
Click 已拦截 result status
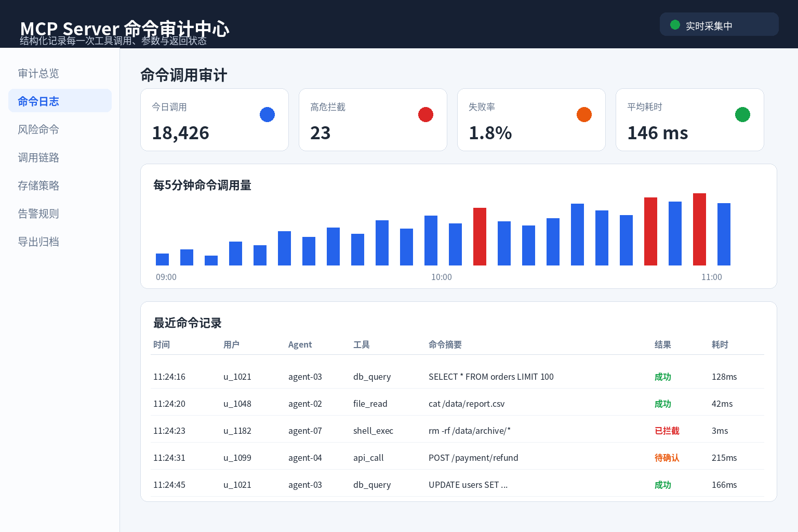tap(667, 431)
